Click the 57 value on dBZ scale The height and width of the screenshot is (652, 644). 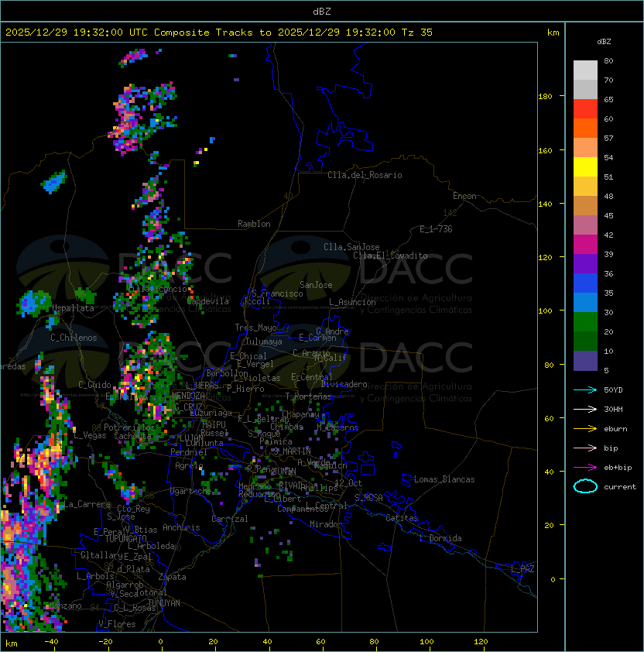point(608,138)
